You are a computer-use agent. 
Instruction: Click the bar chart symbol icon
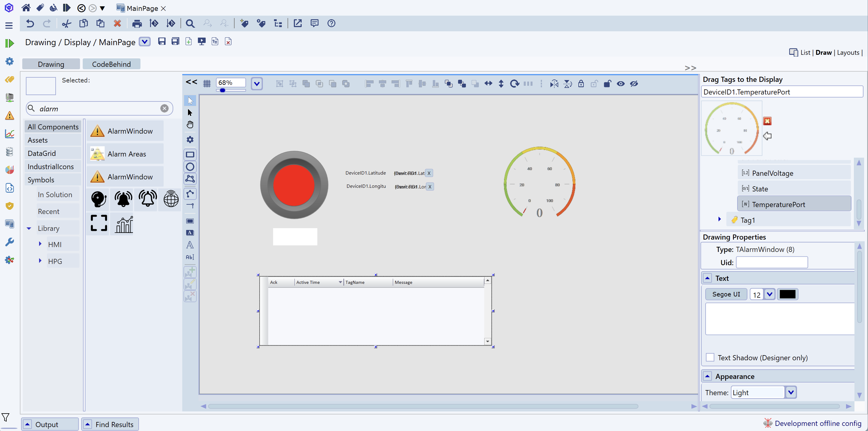pos(124,224)
